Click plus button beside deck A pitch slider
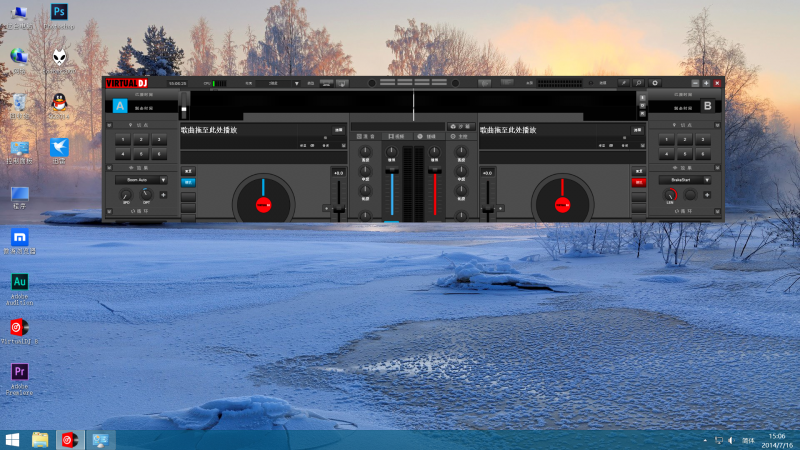This screenshot has height=450, width=800. 327,208
